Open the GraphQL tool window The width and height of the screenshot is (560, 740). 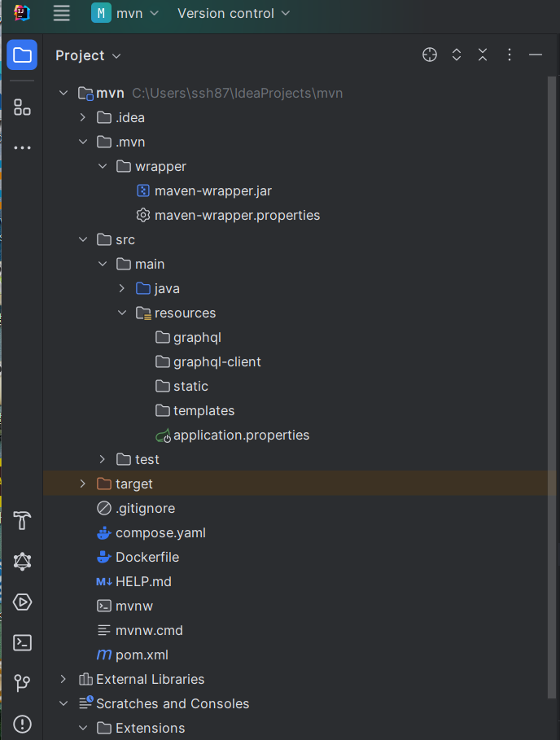pos(22,562)
